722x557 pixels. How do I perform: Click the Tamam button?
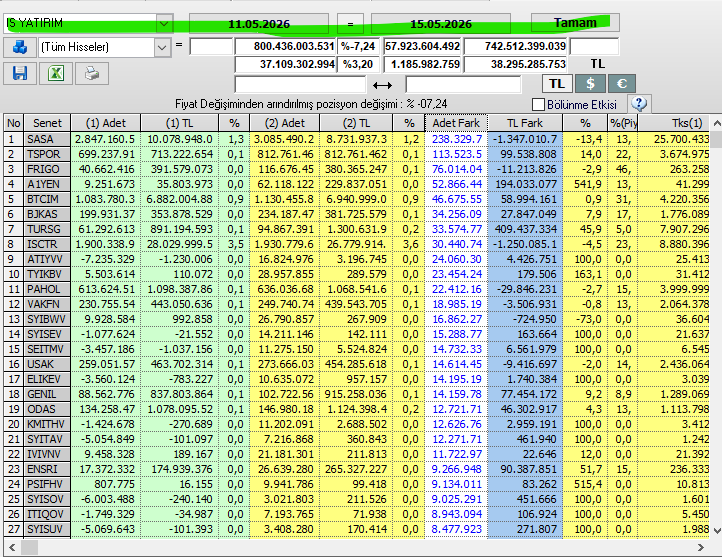[575, 23]
